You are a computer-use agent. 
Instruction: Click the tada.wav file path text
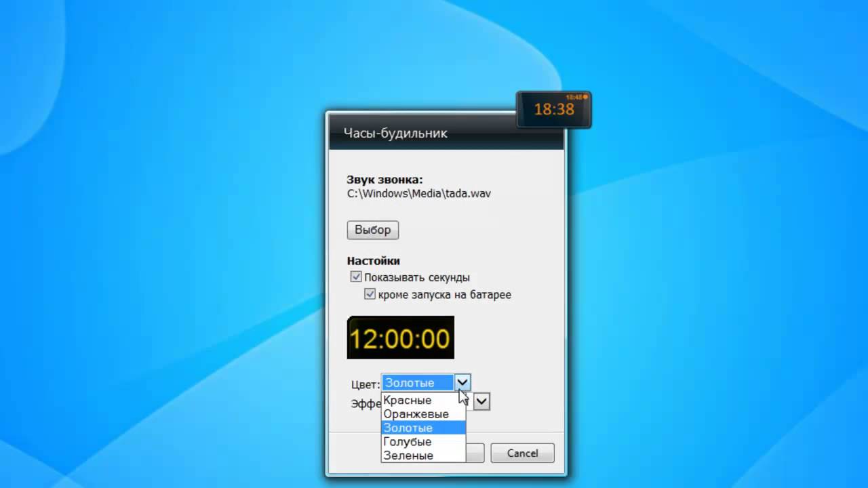pyautogui.click(x=418, y=193)
